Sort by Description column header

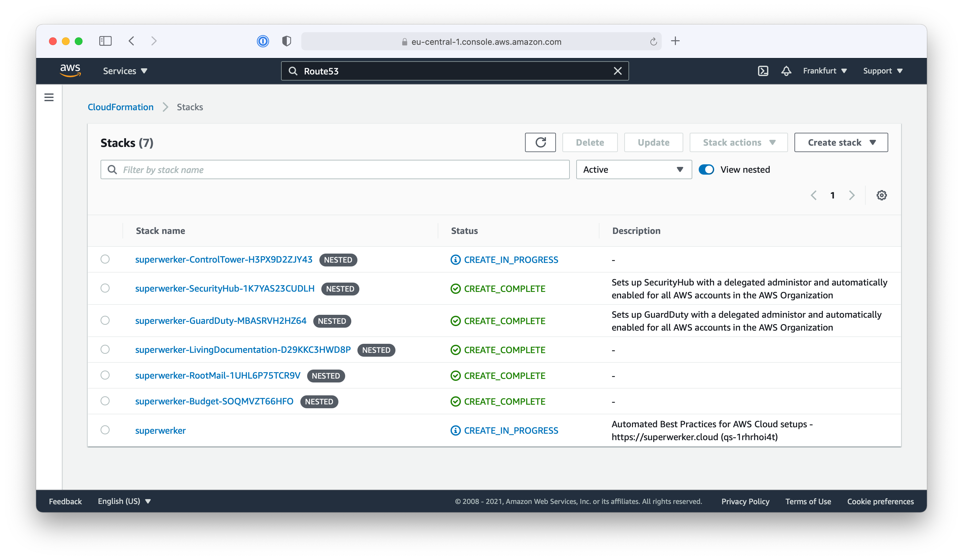(636, 231)
